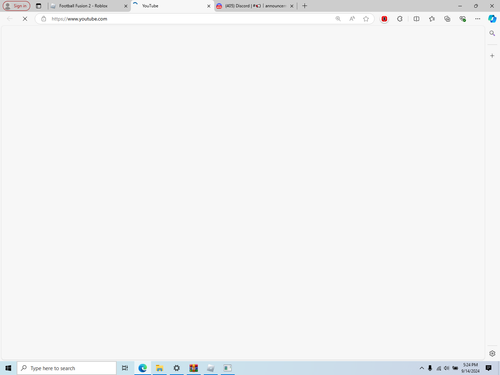Close the Football Fusion 2 - Roblox tab

(x=126, y=6)
